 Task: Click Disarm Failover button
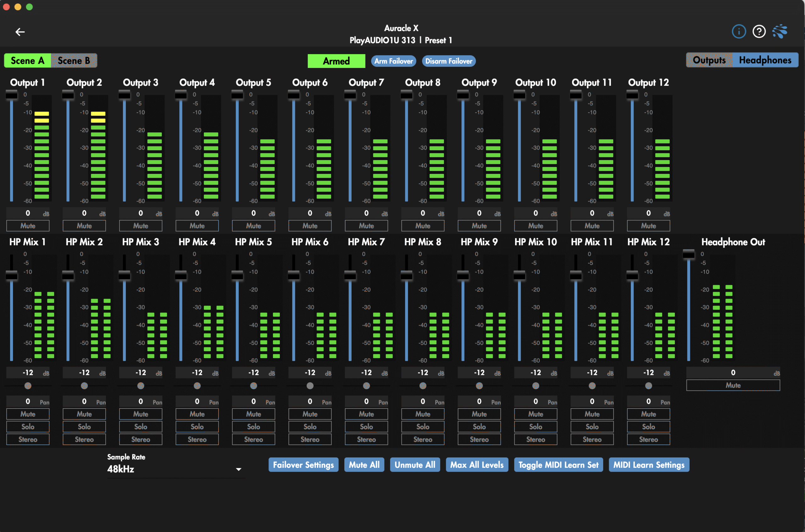[448, 61]
